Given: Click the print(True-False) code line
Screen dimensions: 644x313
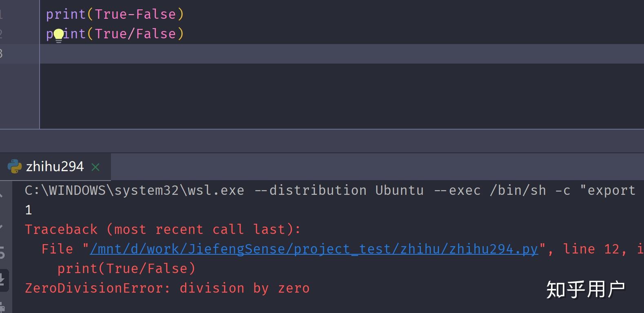Looking at the screenshot, I should pyautogui.click(x=115, y=15).
